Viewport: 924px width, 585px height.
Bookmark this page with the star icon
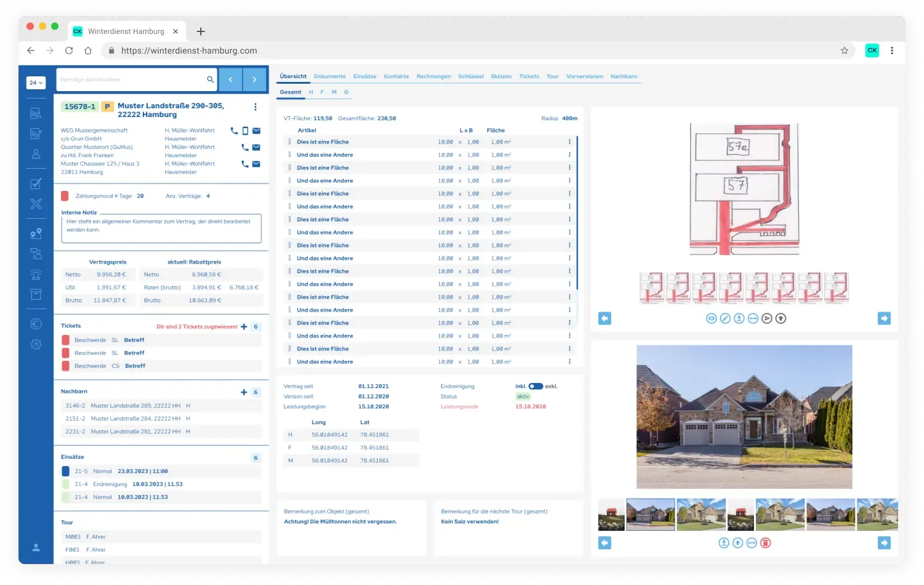[x=845, y=50]
